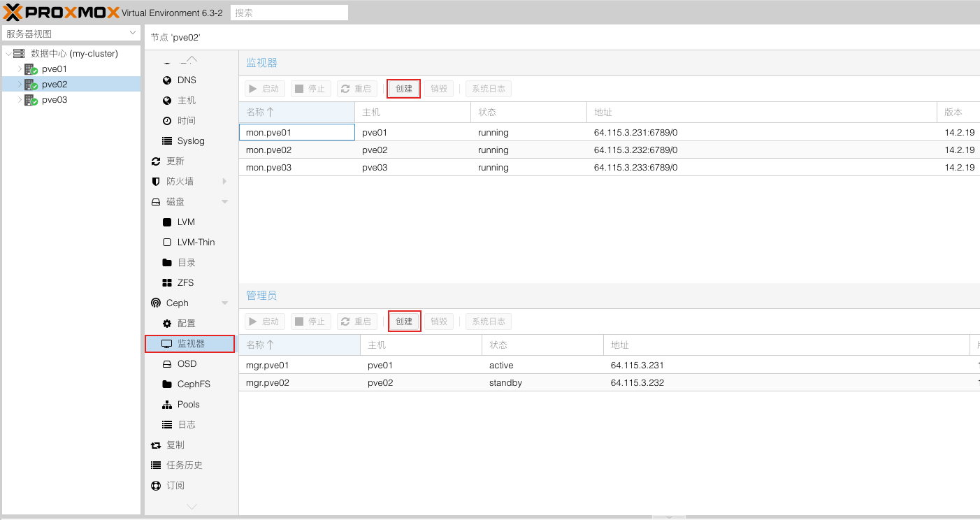Open the Pools sitemap icon item

167,405
